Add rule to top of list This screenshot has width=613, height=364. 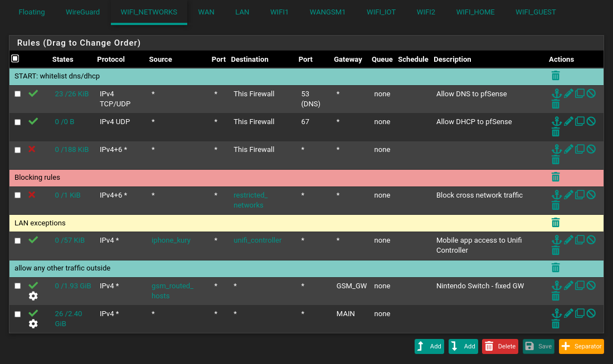[x=429, y=346]
